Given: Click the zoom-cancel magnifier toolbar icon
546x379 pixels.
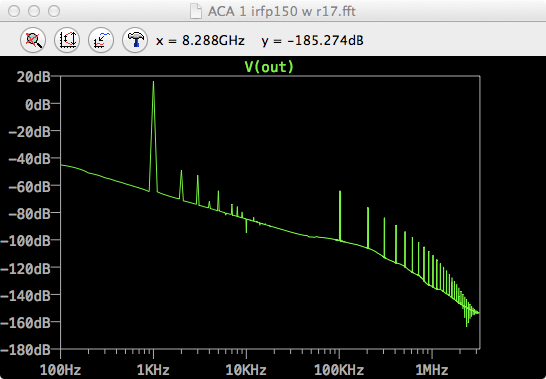Looking at the screenshot, I should [33, 40].
